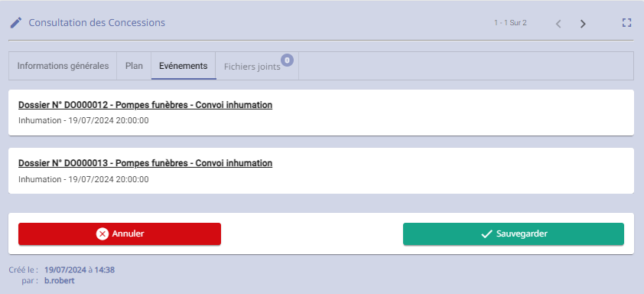The height and width of the screenshot is (294, 644).
Task: Click the 1 - 1 Sur 2 pager text
Action: pyautogui.click(x=510, y=23)
